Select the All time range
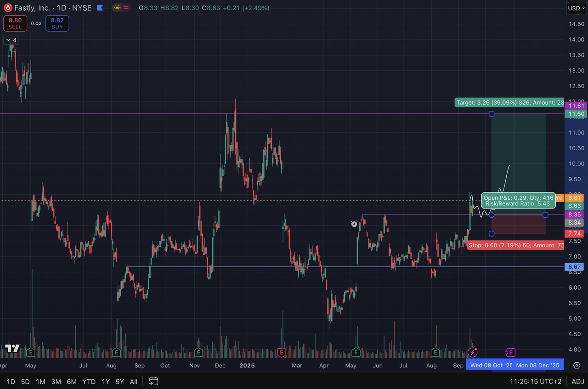The width and height of the screenshot is (588, 389). pos(134,381)
